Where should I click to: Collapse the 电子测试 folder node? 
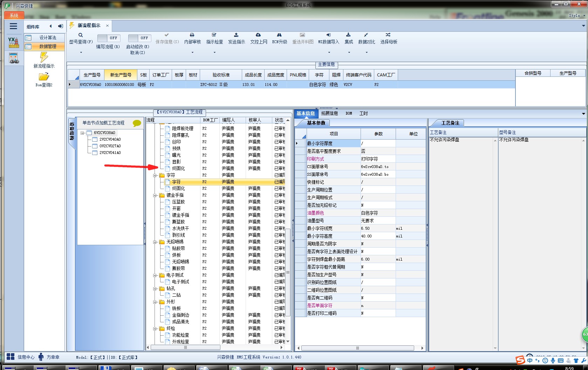pyautogui.click(x=155, y=275)
